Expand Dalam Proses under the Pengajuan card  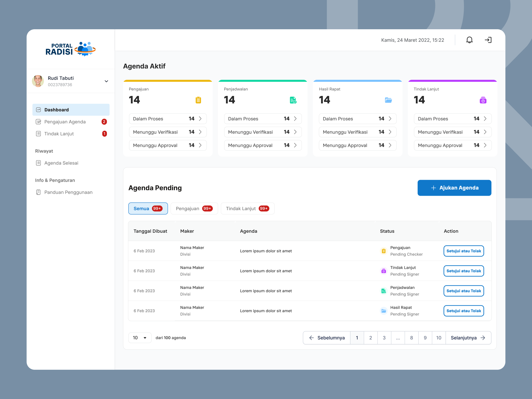[168, 119]
